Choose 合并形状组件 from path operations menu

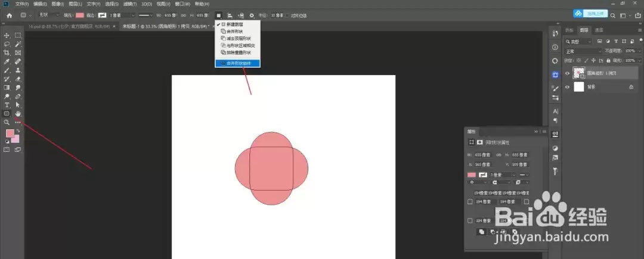tap(237, 64)
